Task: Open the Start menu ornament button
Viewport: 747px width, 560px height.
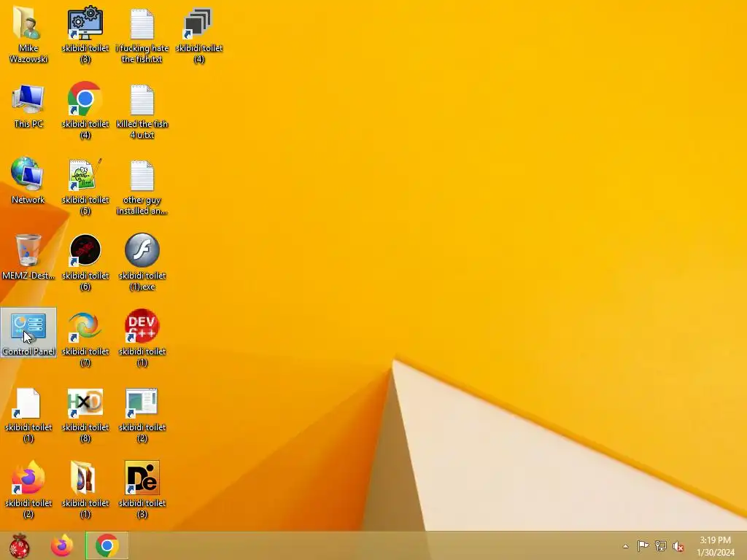Action: tap(20, 545)
